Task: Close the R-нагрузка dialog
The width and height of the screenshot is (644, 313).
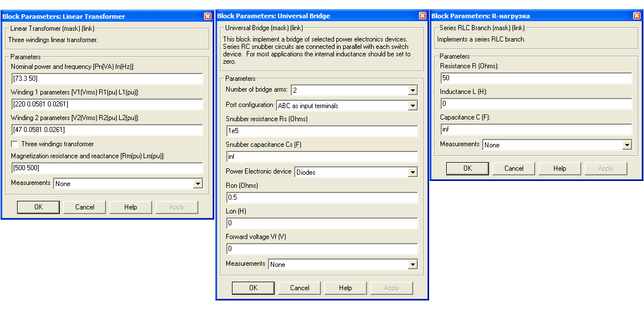Action: (x=637, y=16)
